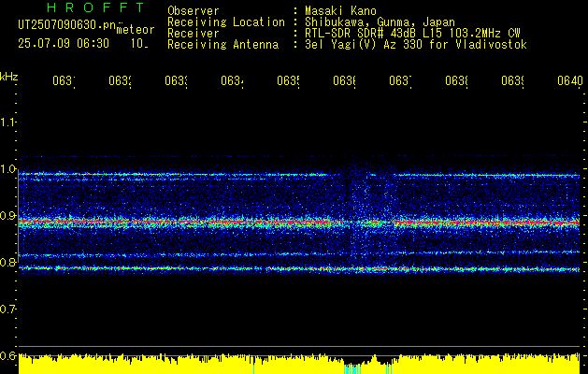Click the 0638 time marker
The image size is (588, 374).
[x=456, y=80]
